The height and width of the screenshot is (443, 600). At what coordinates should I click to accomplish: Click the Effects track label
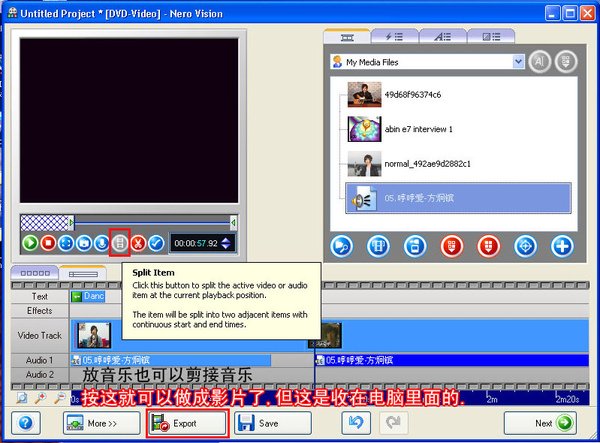pos(40,311)
